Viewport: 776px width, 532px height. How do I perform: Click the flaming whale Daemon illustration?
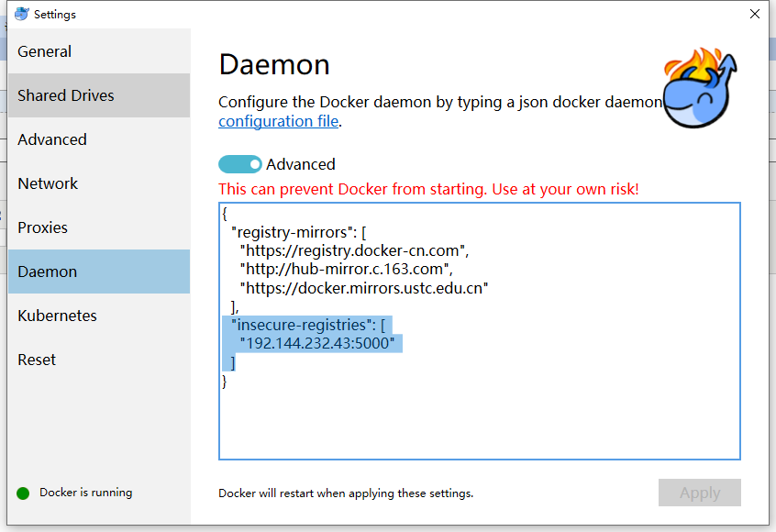click(700, 88)
